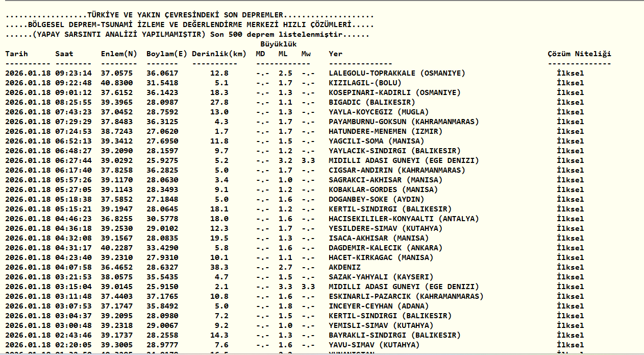
Task: Select the KIZILAGIL-(BOLU) location entry
Action: 365,83
